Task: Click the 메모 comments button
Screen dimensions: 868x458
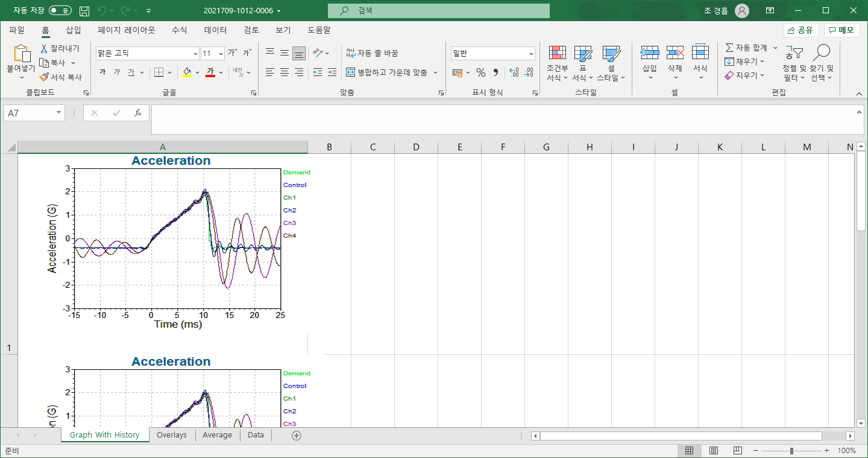Action: pyautogui.click(x=841, y=30)
